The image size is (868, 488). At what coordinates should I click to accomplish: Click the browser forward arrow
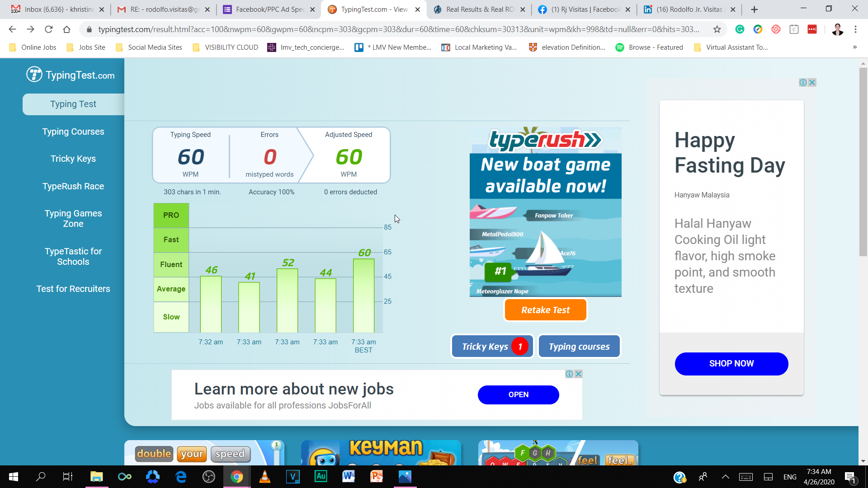coord(30,29)
